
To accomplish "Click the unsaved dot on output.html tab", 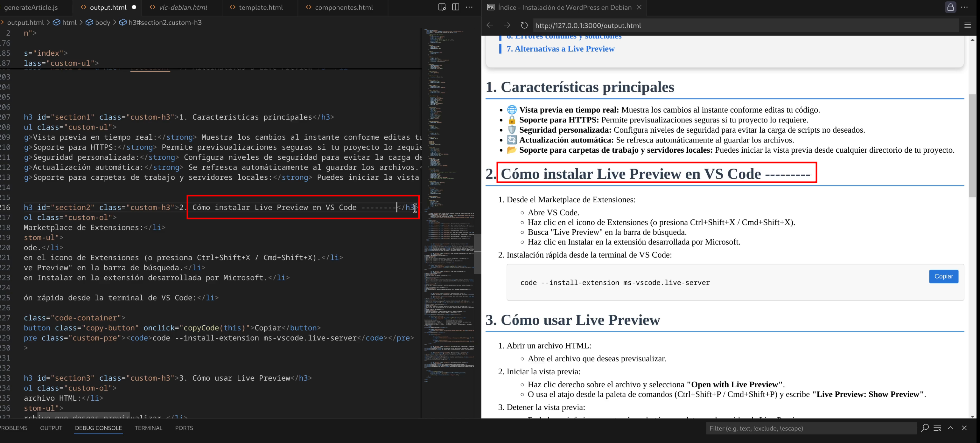I will 134,7.
